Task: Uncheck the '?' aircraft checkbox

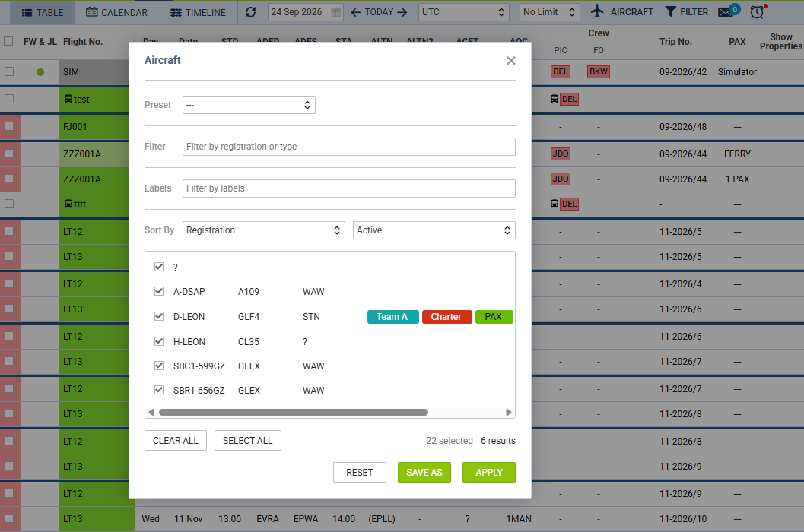Action: click(x=159, y=267)
